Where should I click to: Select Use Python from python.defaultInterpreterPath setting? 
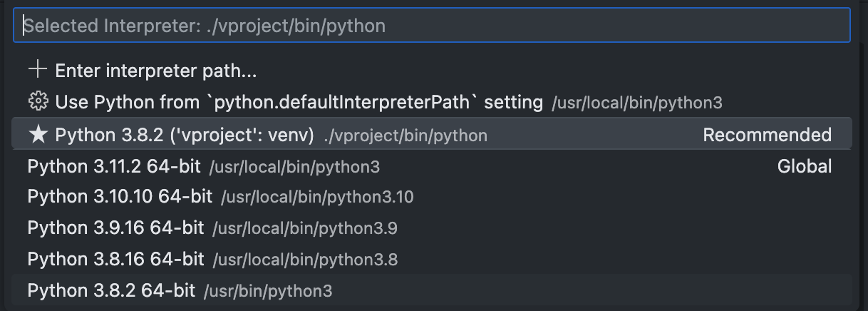click(432, 102)
